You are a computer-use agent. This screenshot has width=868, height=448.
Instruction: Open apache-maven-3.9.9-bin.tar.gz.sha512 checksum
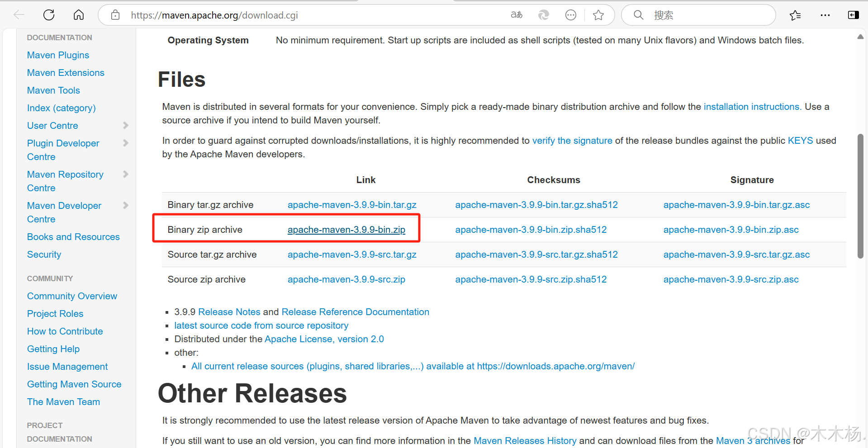click(x=536, y=205)
